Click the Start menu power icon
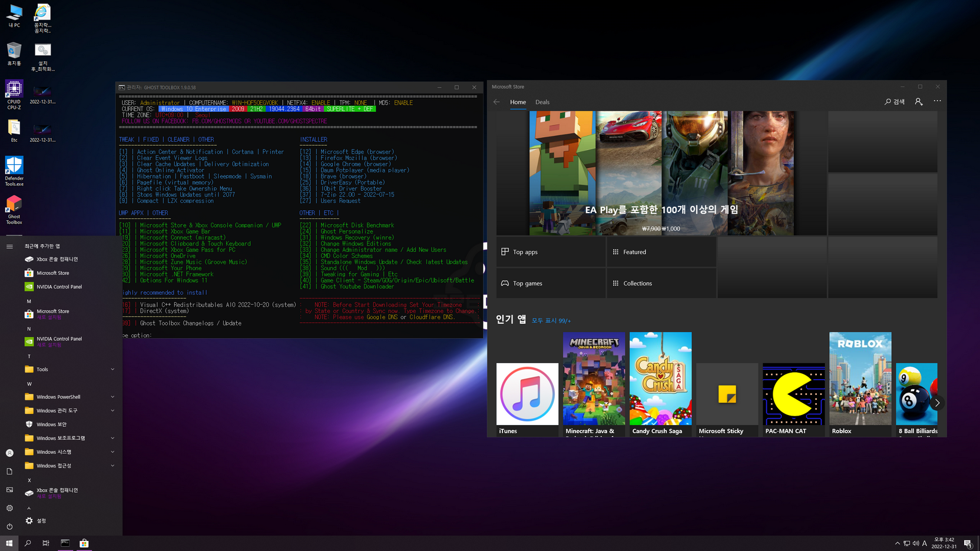 click(x=9, y=526)
